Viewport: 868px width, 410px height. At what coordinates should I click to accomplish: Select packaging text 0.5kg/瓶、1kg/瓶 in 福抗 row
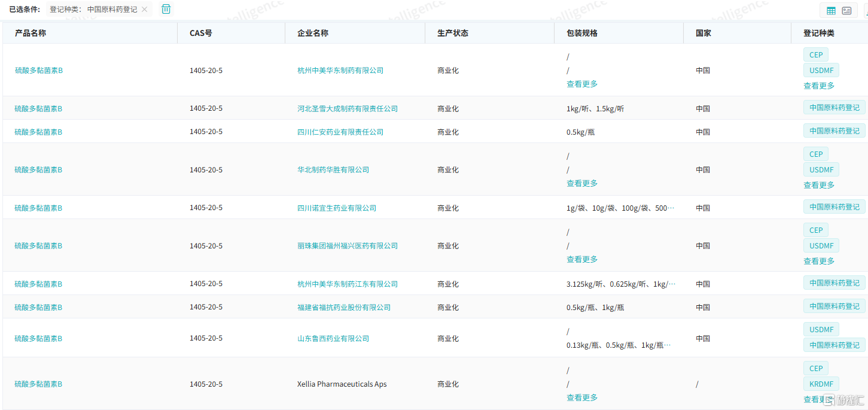coord(595,307)
